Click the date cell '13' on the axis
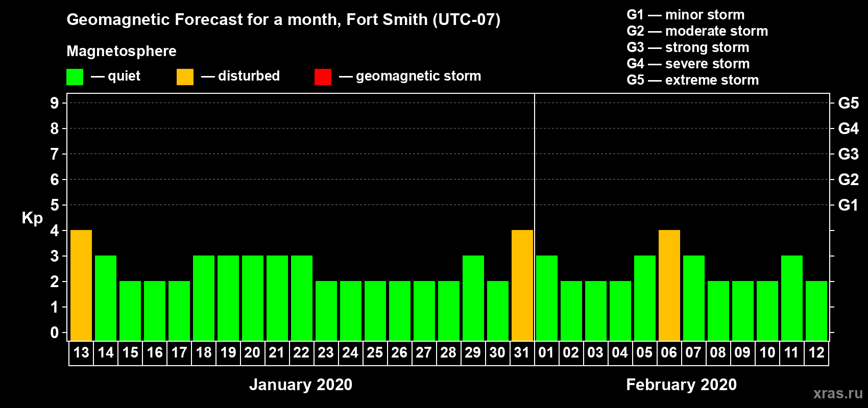The image size is (868, 408). 81,353
